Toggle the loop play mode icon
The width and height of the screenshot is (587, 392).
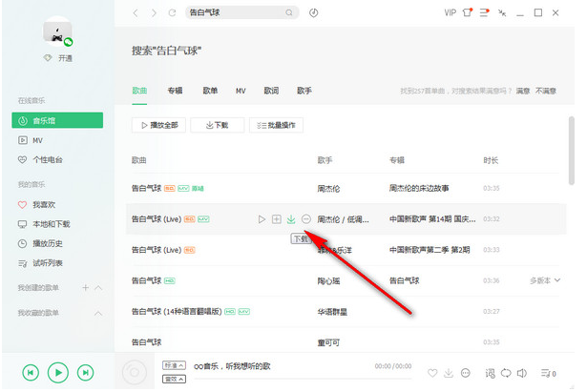point(506,373)
